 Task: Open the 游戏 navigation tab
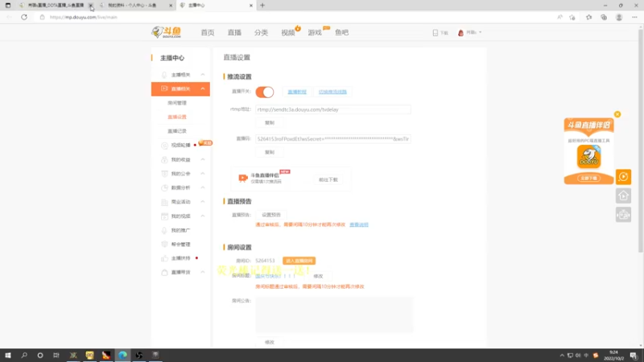(315, 32)
